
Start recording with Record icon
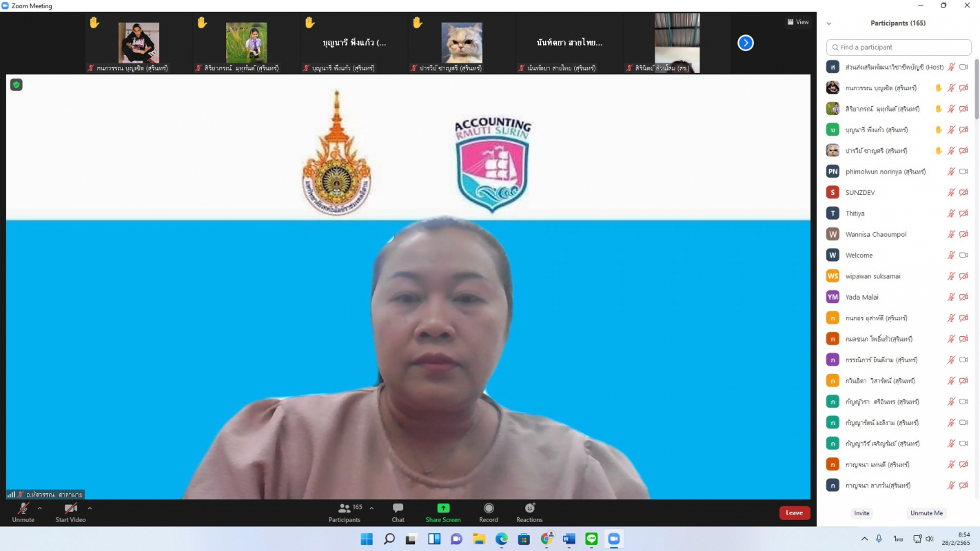tap(489, 508)
